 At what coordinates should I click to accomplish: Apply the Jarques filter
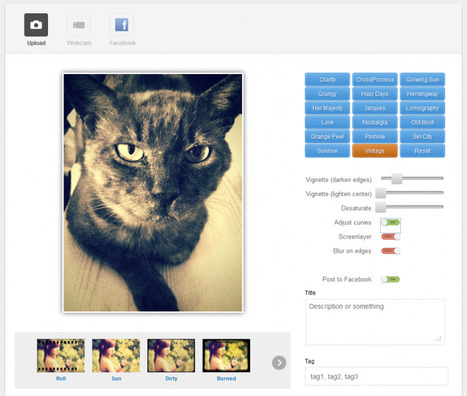375,108
